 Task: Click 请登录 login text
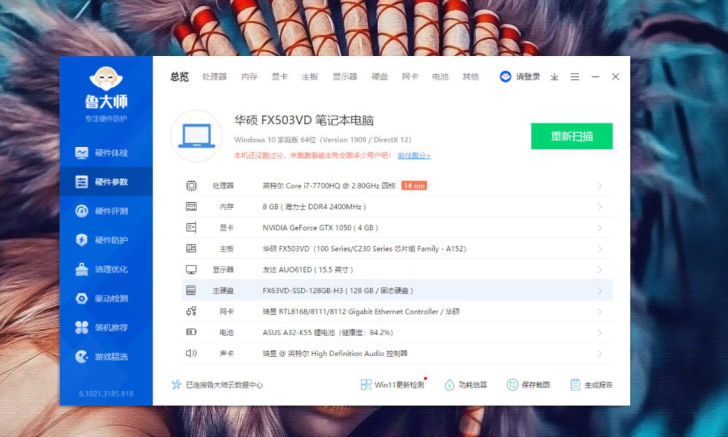(528, 77)
